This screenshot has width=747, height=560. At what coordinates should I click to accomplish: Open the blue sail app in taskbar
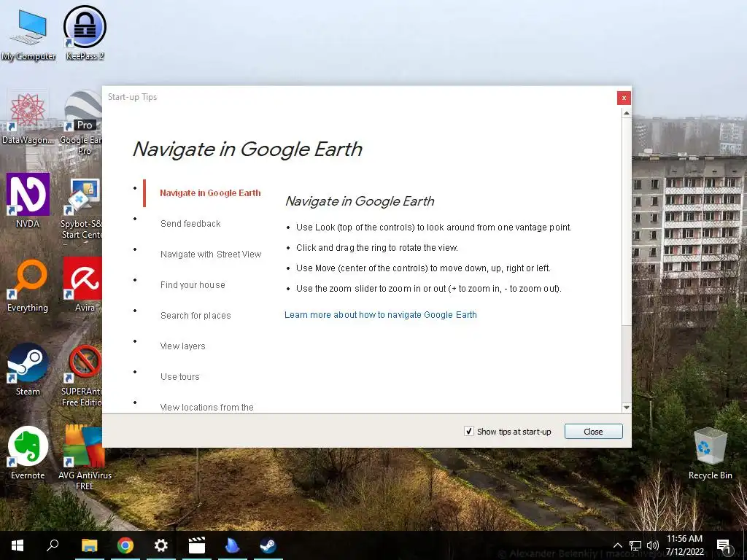tap(233, 545)
